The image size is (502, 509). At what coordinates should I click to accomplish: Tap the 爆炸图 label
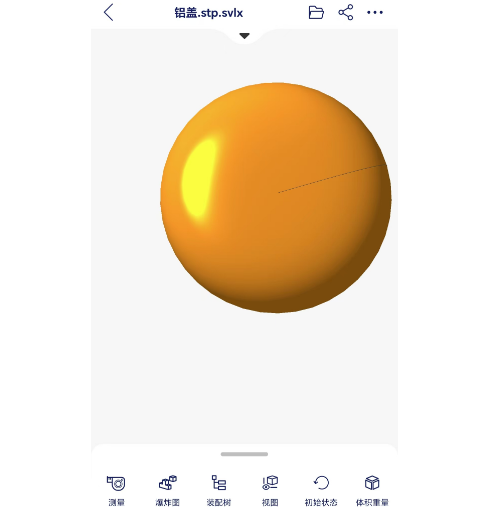pyautogui.click(x=167, y=502)
